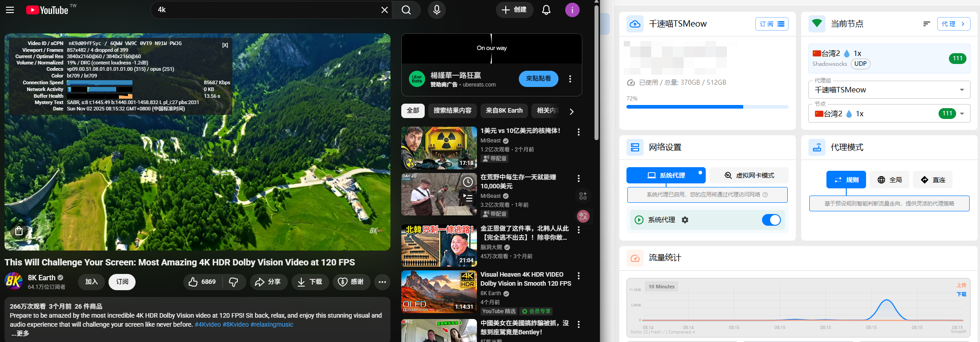Select the 直连 proxy mode
The image size is (980, 342).
click(933, 180)
